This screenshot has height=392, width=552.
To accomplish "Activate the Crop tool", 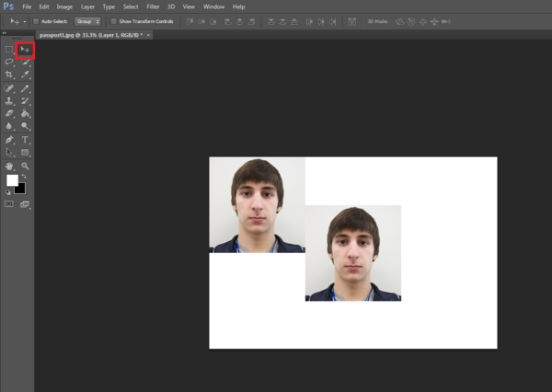I will pos(9,75).
